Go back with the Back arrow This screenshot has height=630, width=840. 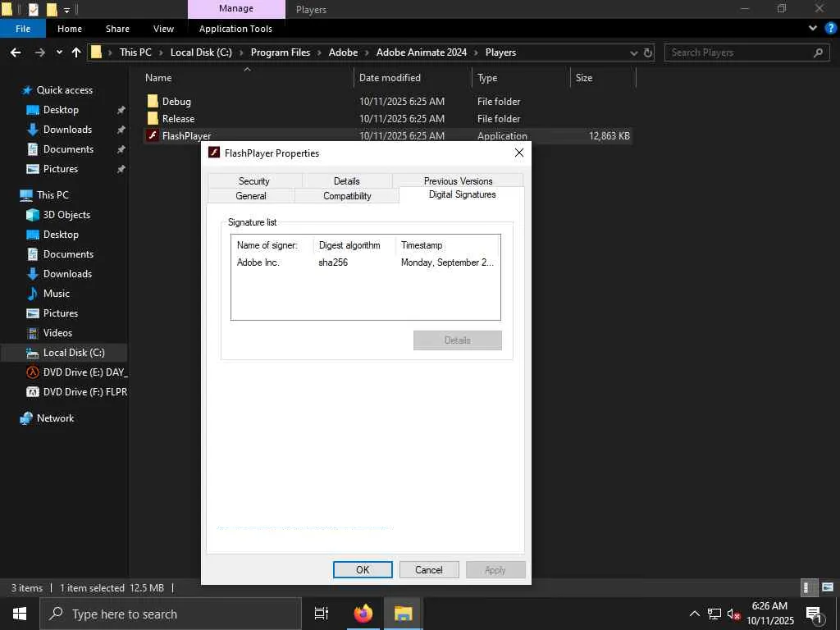click(x=16, y=52)
